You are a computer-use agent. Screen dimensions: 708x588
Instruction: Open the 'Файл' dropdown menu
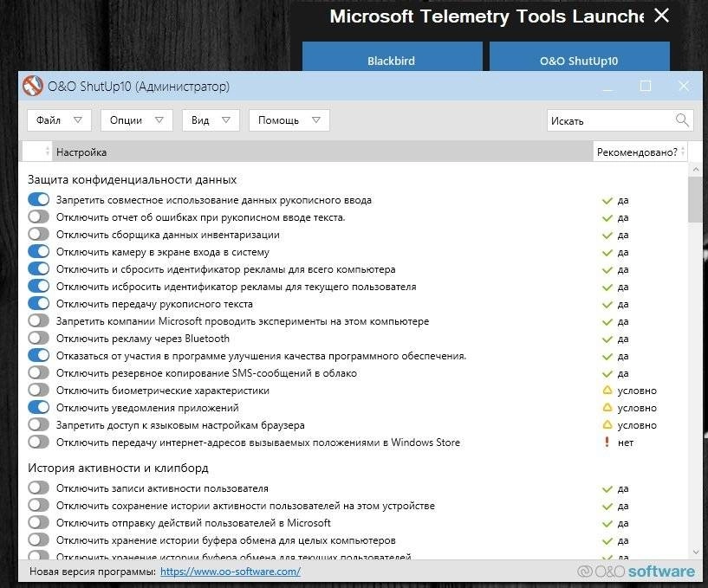[59, 120]
